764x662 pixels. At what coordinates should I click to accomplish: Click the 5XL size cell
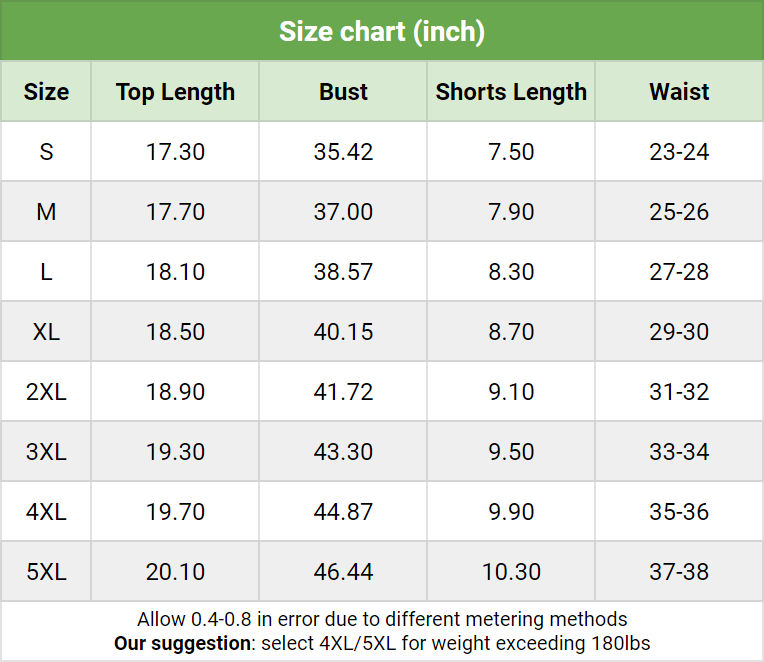[46, 571]
